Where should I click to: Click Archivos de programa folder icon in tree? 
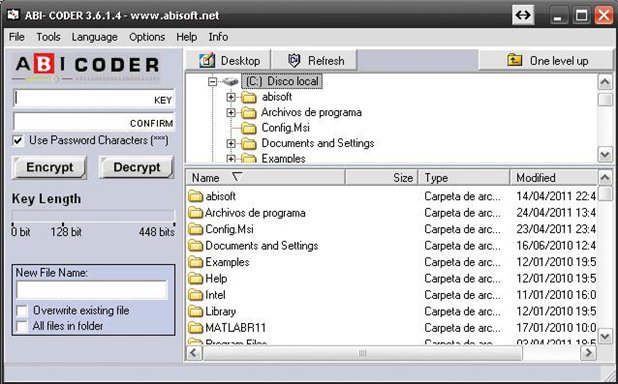click(249, 112)
